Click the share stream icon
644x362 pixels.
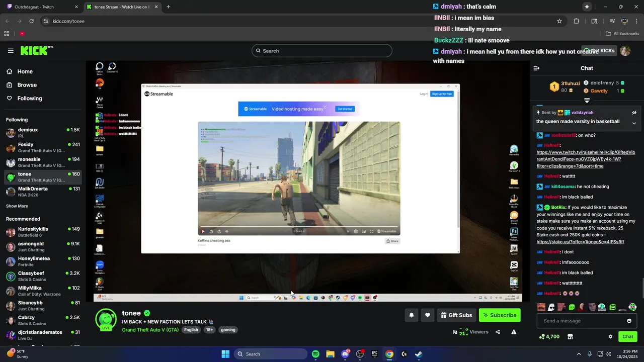coord(498,332)
